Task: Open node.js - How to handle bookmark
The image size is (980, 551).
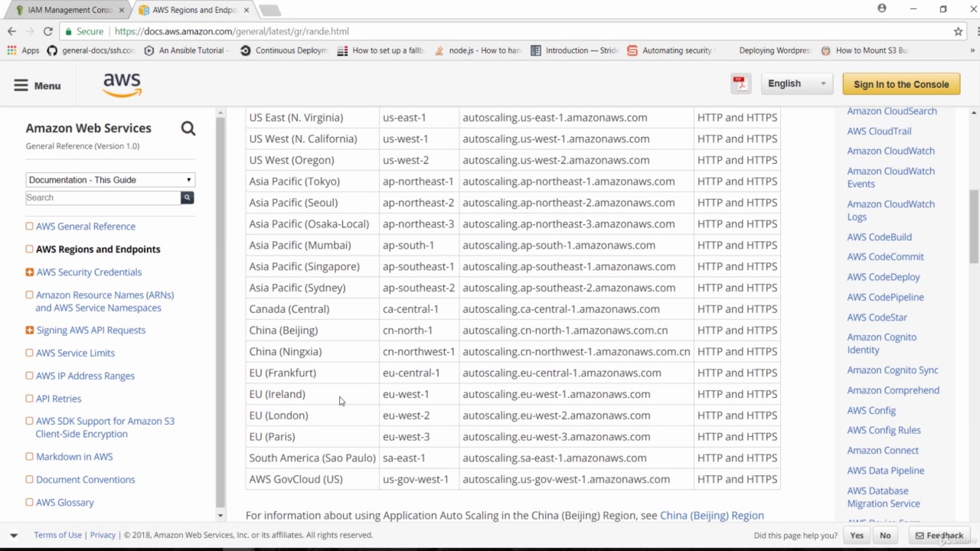Action: coord(477,51)
